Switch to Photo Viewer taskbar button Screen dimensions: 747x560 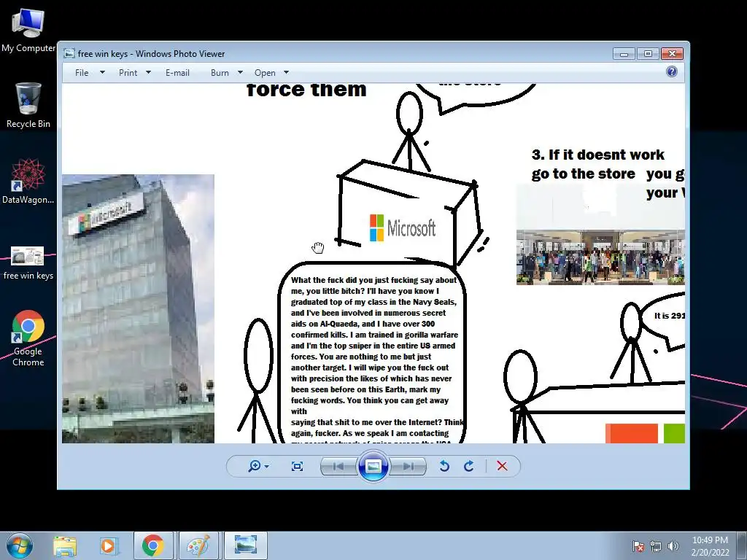(245, 545)
